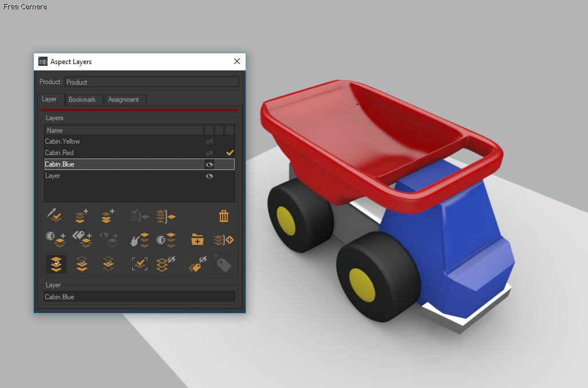The width and height of the screenshot is (588, 388).
Task: Open the Assignment tab
Action: pyautogui.click(x=123, y=100)
